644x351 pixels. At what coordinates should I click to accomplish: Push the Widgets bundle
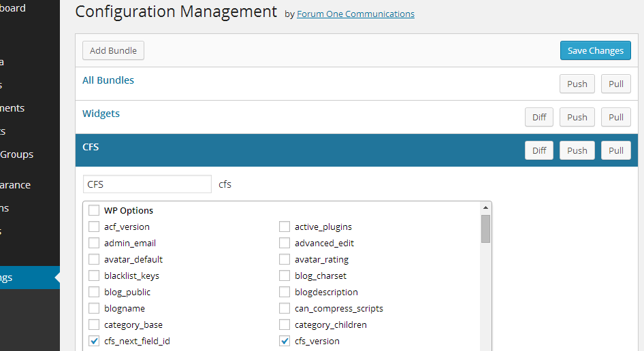[x=577, y=117]
